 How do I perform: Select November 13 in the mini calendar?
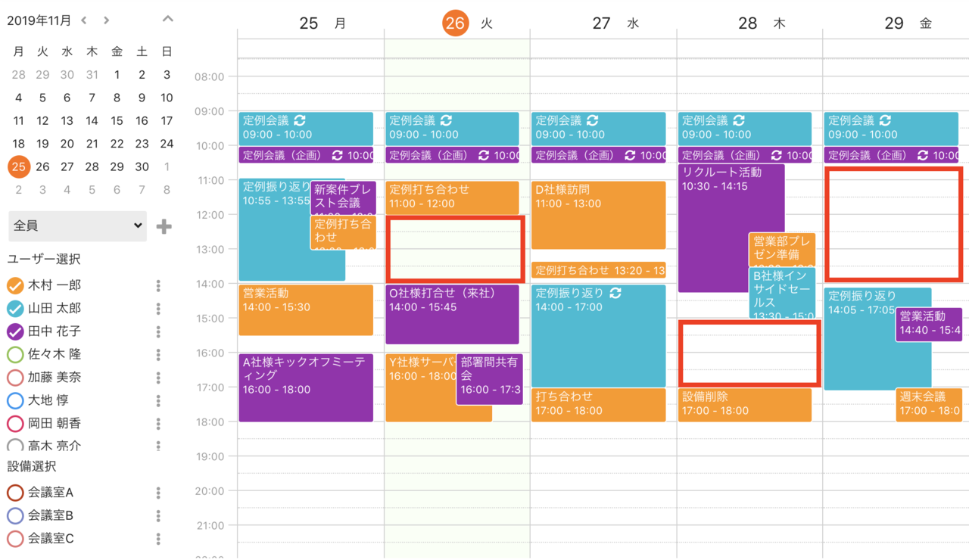coord(67,121)
